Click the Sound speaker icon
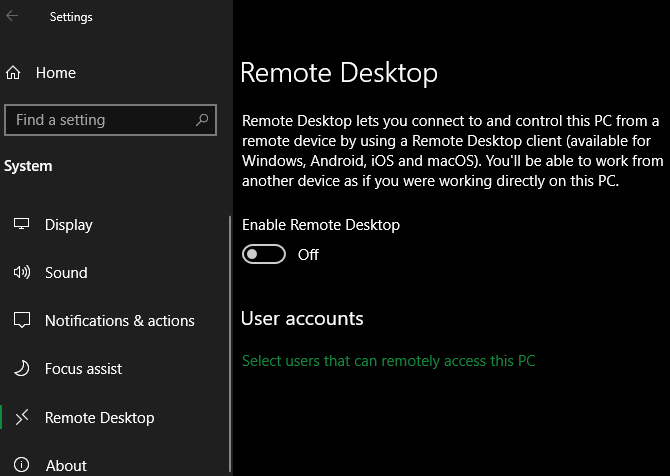The image size is (670, 476). tap(22, 273)
